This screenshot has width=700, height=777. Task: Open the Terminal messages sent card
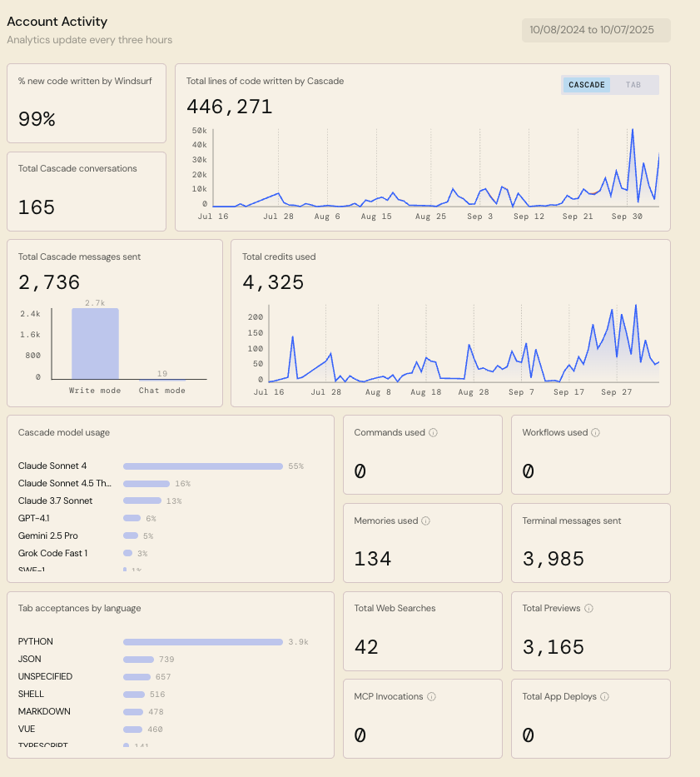[x=590, y=543]
